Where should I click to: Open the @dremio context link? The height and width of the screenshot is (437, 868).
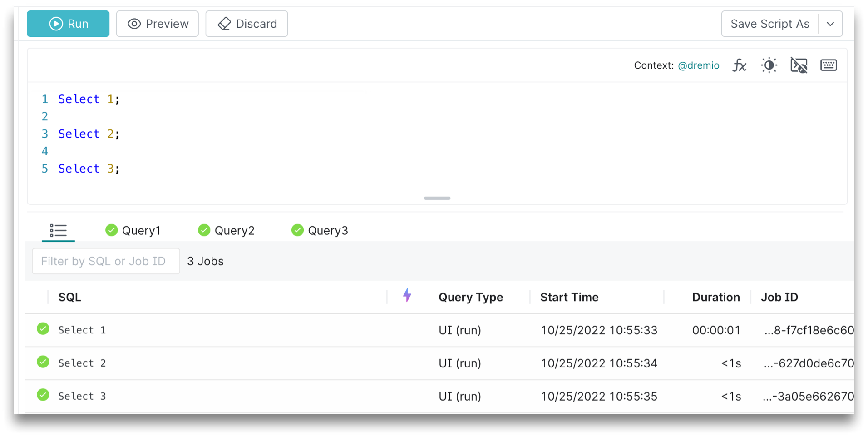coord(699,65)
